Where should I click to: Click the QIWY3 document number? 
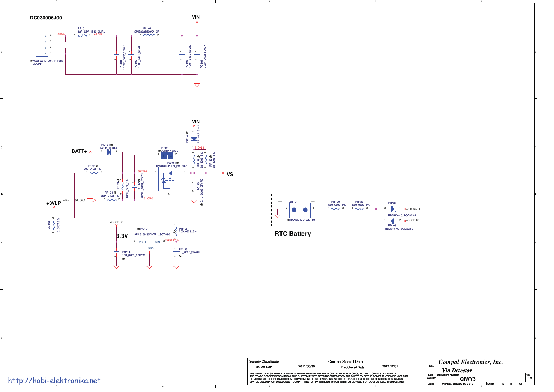point(467,379)
